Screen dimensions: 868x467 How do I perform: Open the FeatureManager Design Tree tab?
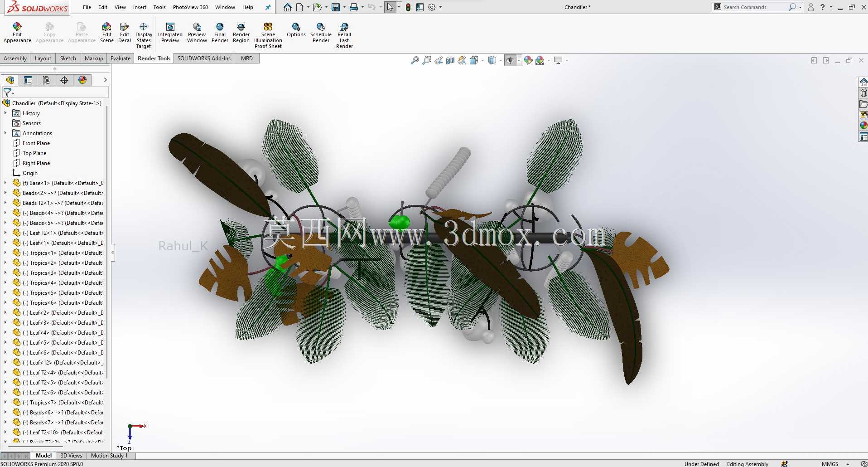coord(10,80)
